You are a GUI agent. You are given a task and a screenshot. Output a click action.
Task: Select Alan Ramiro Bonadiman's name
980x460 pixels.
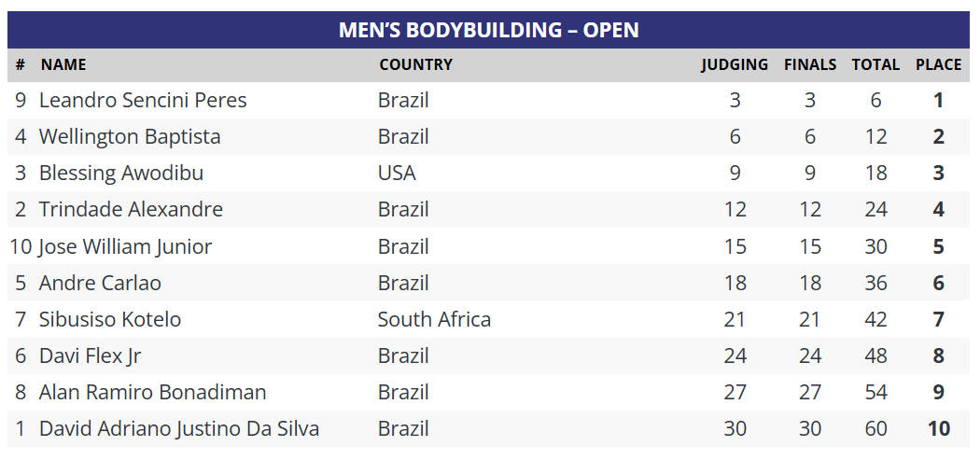(152, 393)
